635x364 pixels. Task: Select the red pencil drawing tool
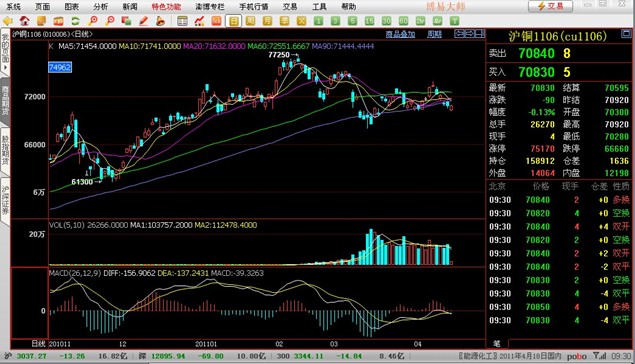point(143,21)
